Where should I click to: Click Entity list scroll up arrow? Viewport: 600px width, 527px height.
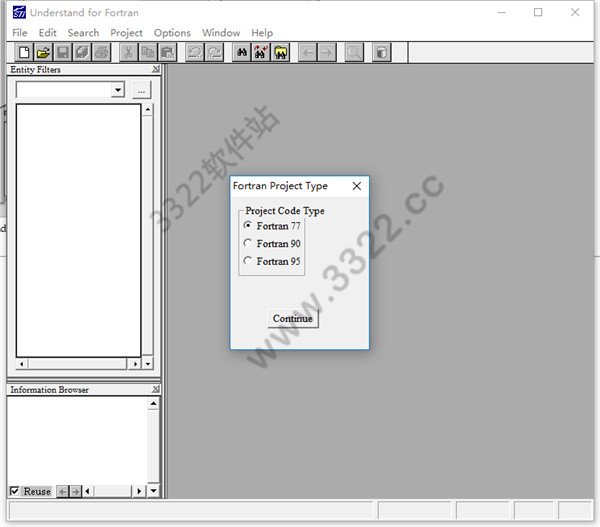[x=148, y=110]
